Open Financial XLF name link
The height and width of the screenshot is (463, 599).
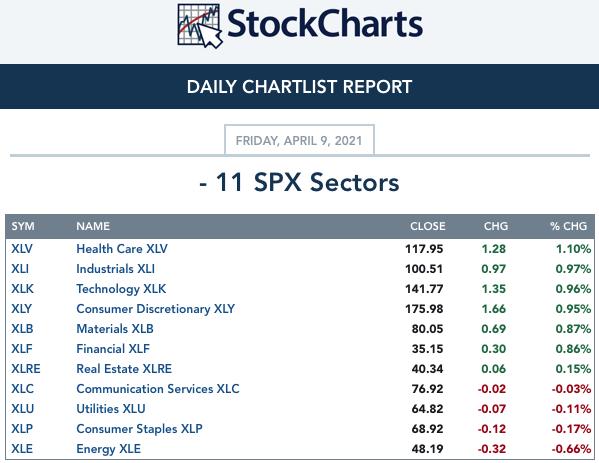[113, 348]
